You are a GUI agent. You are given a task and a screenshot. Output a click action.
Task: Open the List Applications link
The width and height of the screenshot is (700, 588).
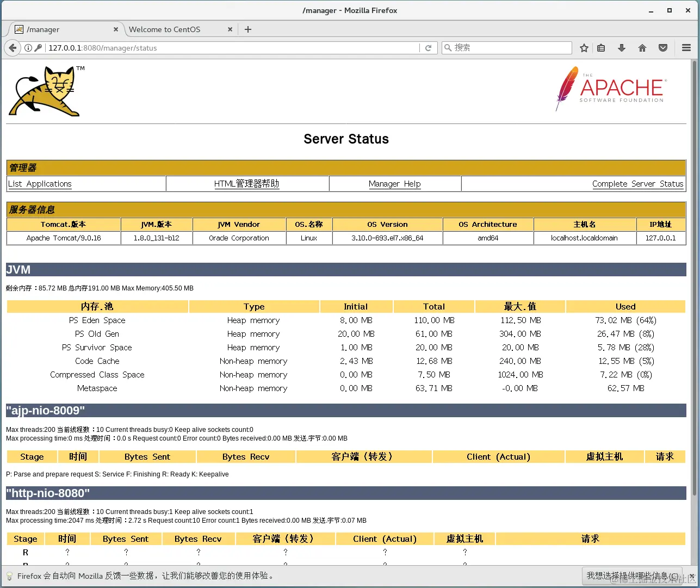40,184
